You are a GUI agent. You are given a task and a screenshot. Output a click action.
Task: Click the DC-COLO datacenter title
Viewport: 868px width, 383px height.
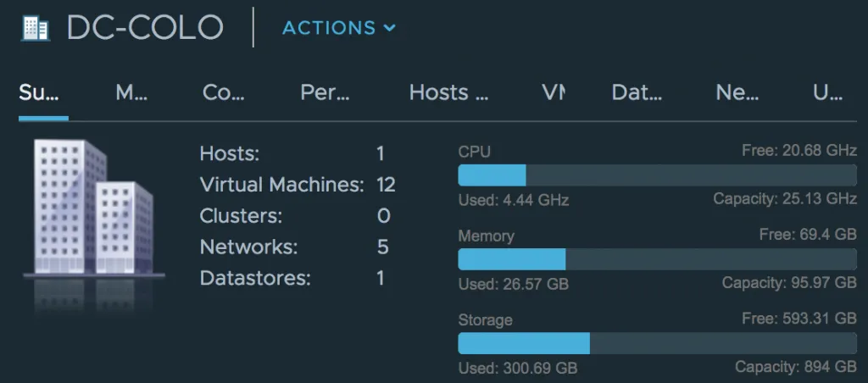click(145, 28)
